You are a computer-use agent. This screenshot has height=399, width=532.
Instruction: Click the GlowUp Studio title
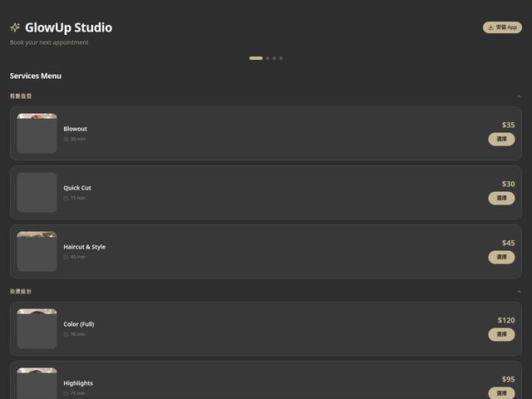click(x=68, y=27)
